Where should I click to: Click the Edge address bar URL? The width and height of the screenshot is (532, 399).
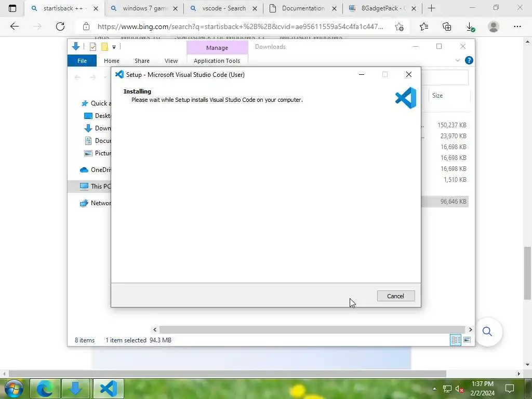coord(240,26)
